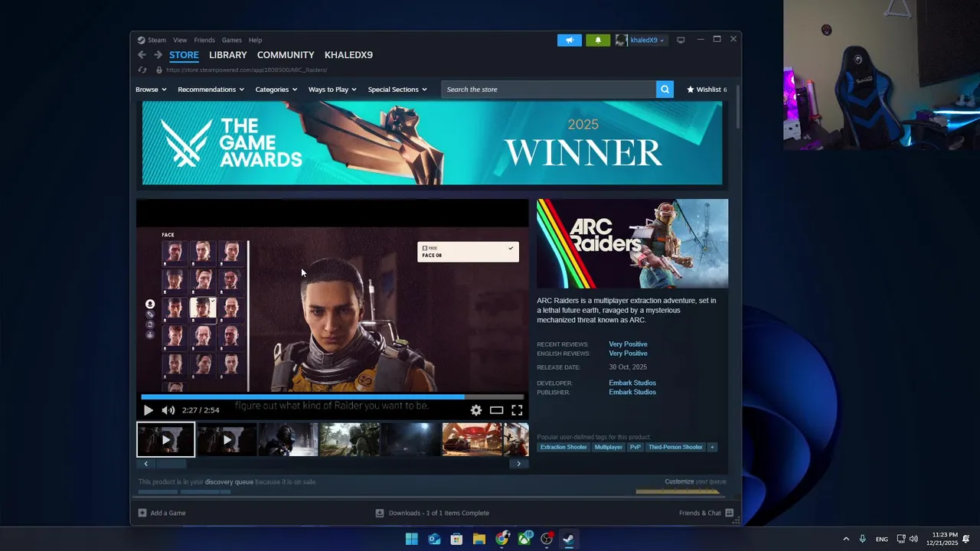
Task: Reload the store page with the refresh icon
Action: (x=142, y=70)
